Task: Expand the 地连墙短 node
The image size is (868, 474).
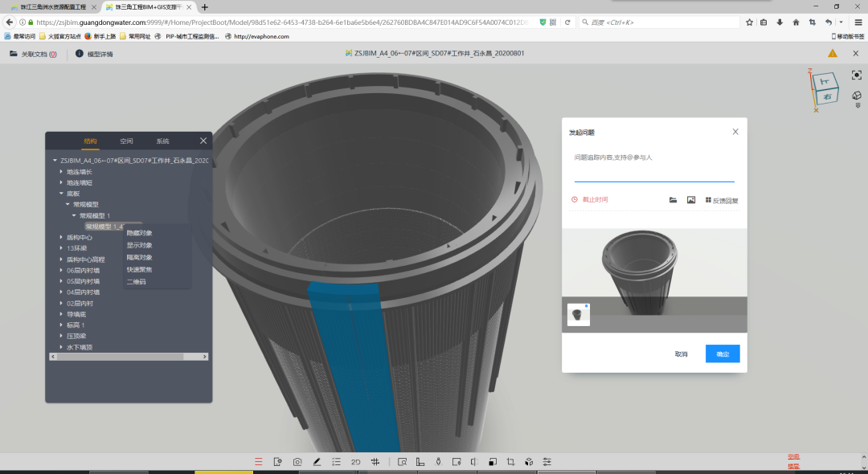Action: 61,182
